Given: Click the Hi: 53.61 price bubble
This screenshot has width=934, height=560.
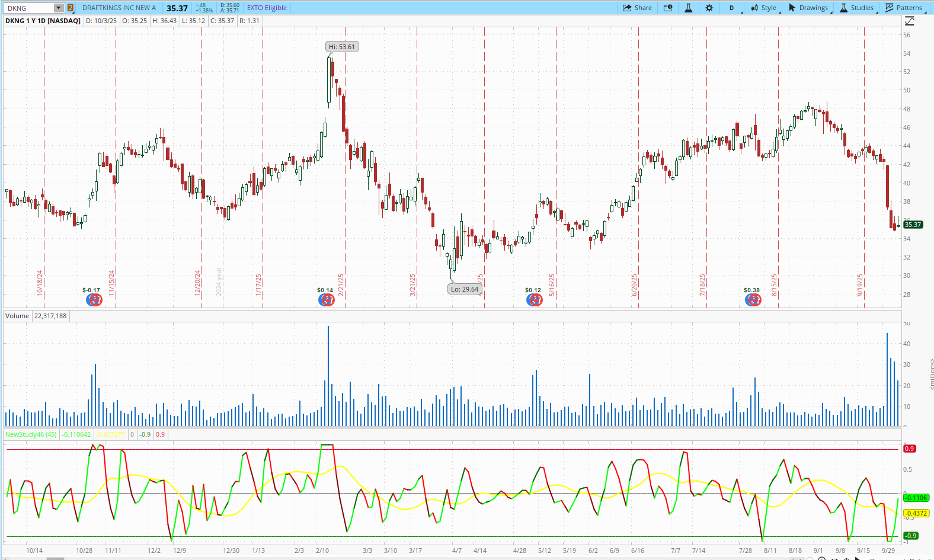Looking at the screenshot, I should point(342,47).
